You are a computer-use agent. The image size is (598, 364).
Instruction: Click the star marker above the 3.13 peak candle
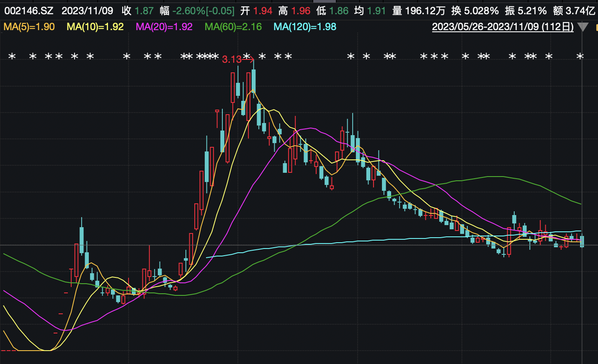247,56
